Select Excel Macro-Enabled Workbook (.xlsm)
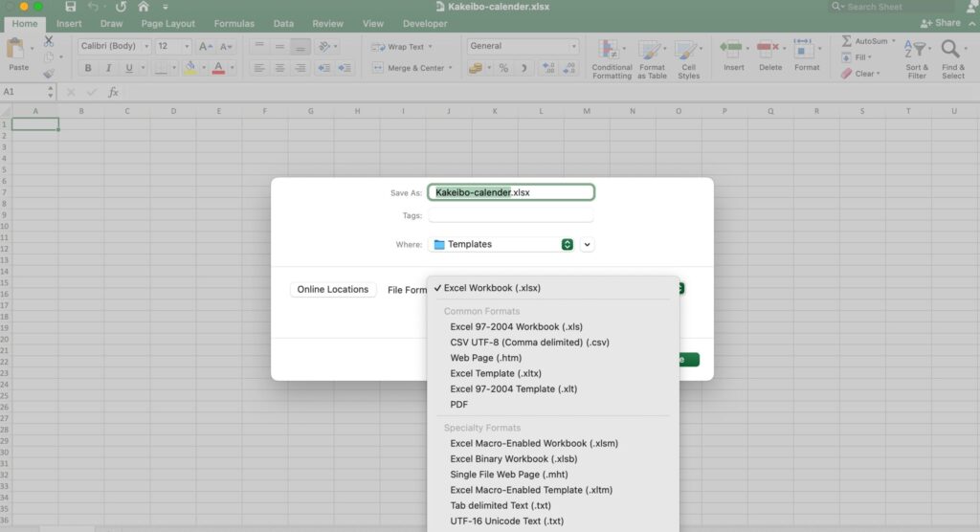The image size is (980, 532). click(534, 443)
